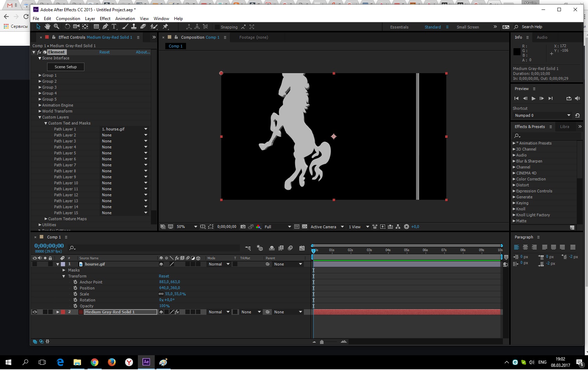Collapse the Custom Layers section
Image resolution: width=588 pixels, height=370 pixels.
(x=40, y=117)
